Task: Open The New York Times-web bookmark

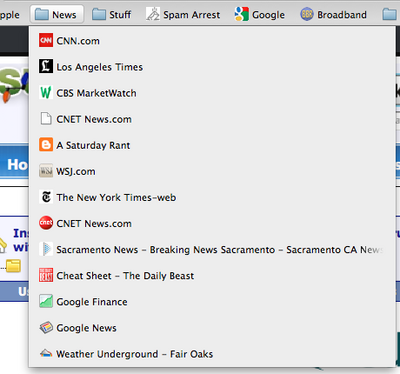Action: (x=212, y=197)
